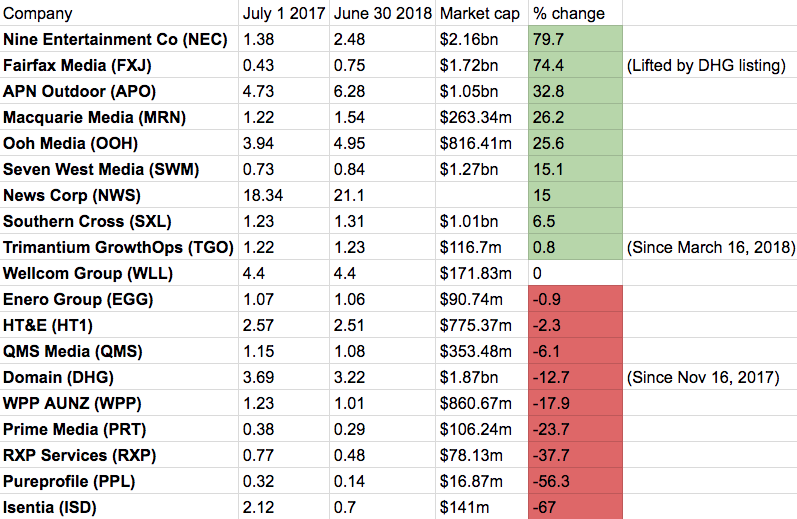Select the empty News Corp market cap cell
This screenshot has height=519, width=797.
pyautogui.click(x=482, y=196)
